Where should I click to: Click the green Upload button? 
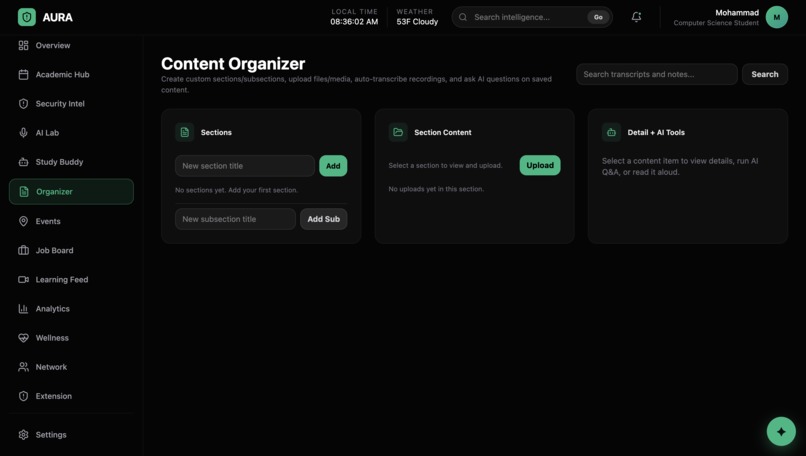click(x=540, y=165)
